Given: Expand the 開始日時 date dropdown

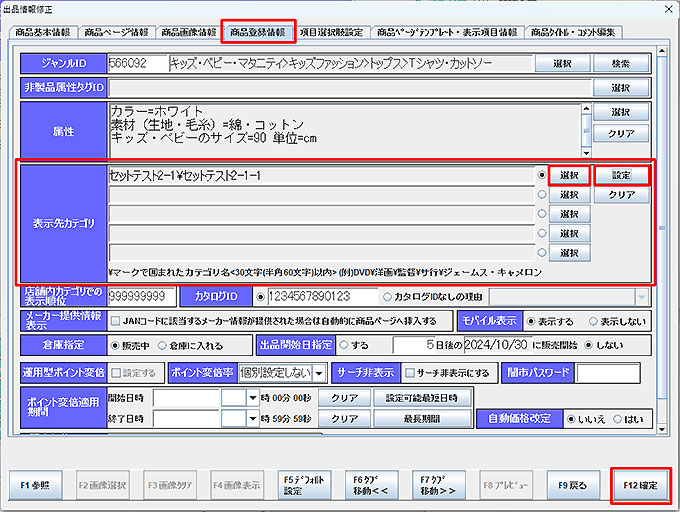Looking at the screenshot, I should click(x=252, y=397).
